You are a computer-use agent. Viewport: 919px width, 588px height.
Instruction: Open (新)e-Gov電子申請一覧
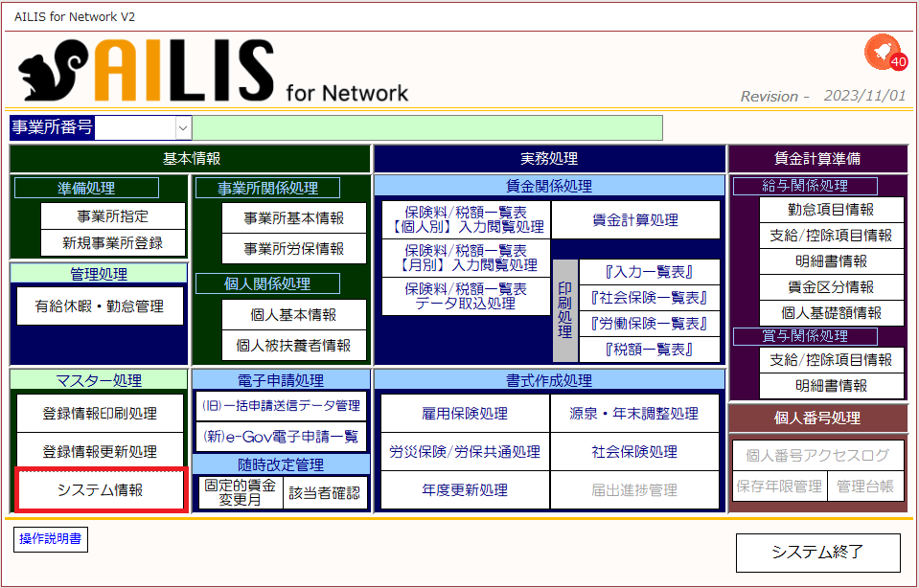pyautogui.click(x=281, y=437)
